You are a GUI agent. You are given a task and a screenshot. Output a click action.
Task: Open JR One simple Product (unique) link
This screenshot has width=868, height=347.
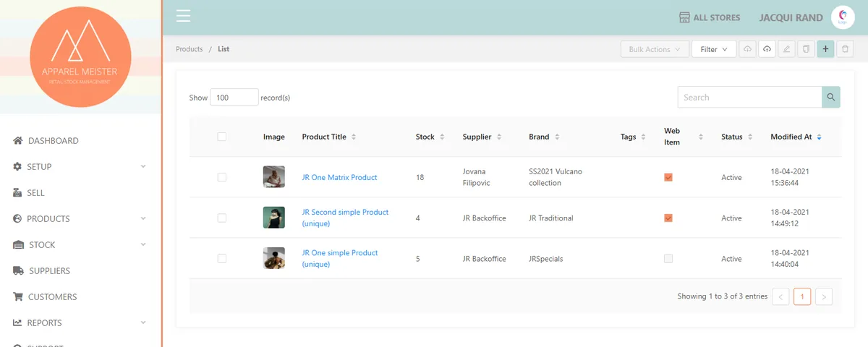click(340, 258)
